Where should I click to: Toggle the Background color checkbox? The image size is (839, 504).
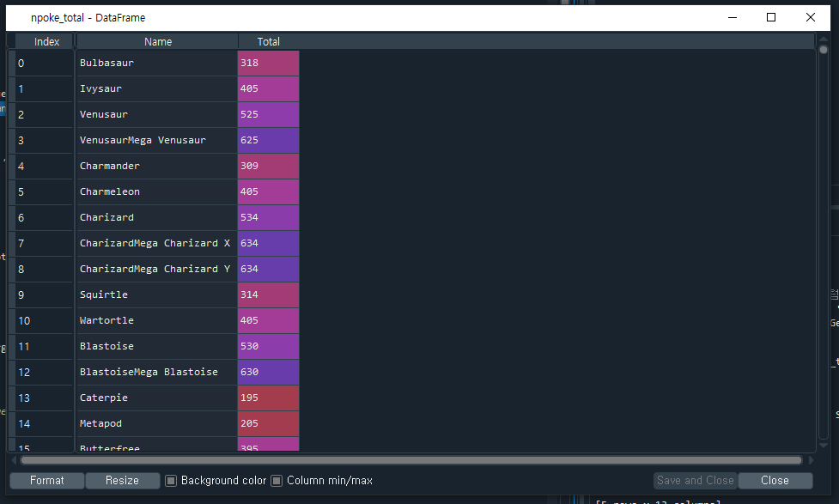(x=171, y=481)
